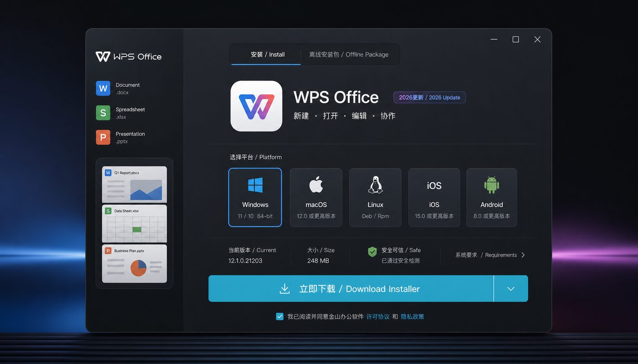Viewport: 638px width, 364px height.
Task: Expand the download options dropdown arrow
Action: (511, 289)
